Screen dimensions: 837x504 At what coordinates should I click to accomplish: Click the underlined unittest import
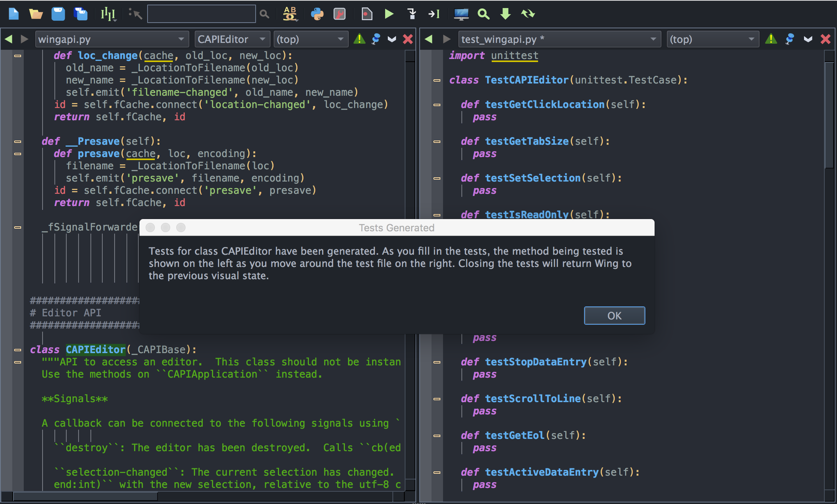515,56
